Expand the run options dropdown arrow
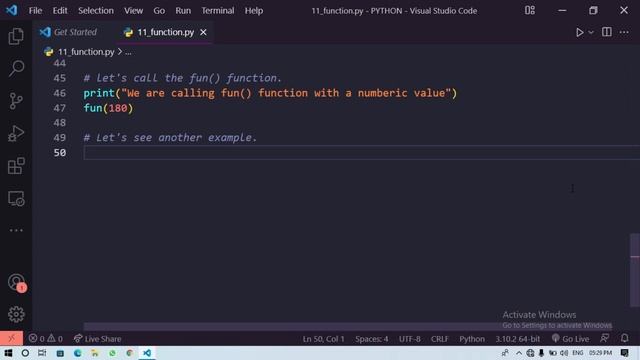The image size is (640, 360). click(x=591, y=33)
